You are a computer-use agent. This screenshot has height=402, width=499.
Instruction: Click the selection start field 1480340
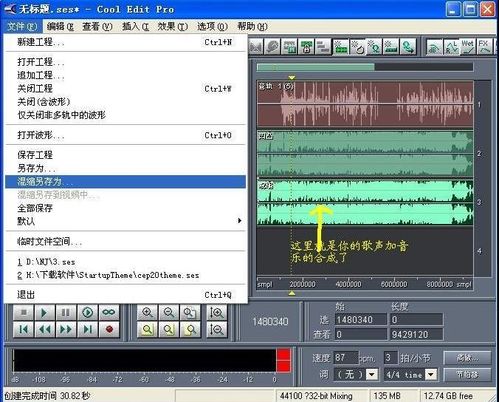360,320
